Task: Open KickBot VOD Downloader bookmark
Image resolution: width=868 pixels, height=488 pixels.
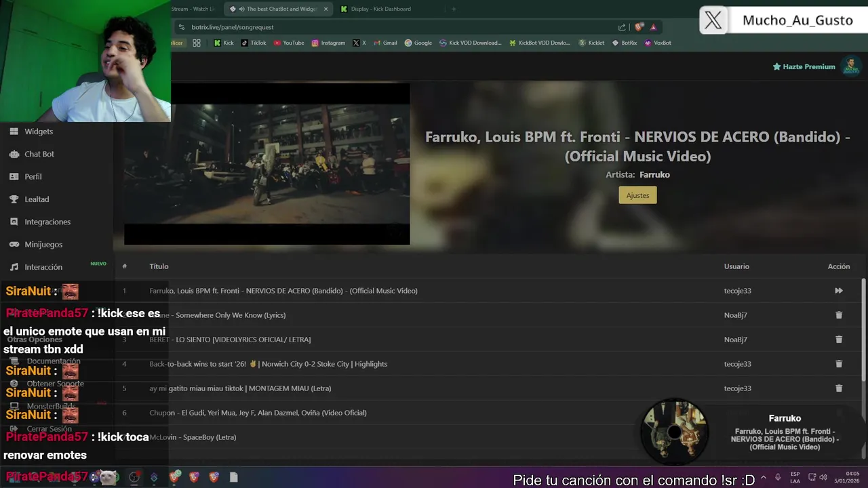Action: click(x=540, y=43)
